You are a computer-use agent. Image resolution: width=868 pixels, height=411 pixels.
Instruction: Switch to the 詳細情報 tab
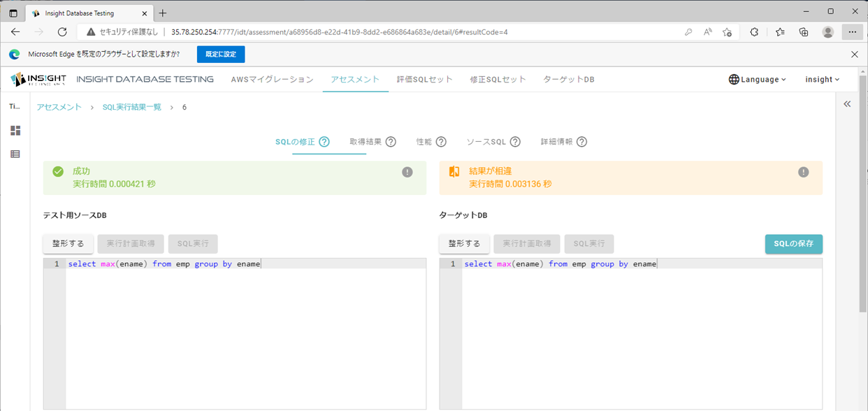tap(556, 142)
